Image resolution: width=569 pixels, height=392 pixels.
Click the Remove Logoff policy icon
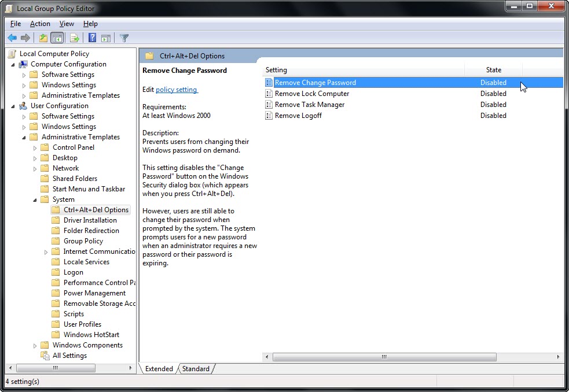point(269,116)
